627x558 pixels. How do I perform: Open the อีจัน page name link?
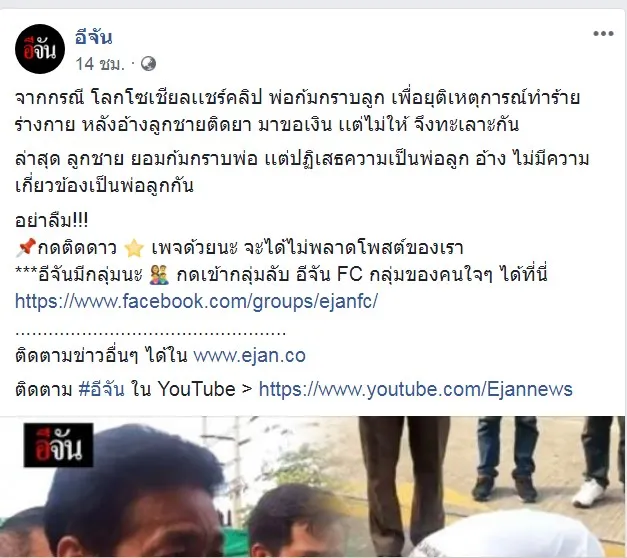(x=94, y=37)
